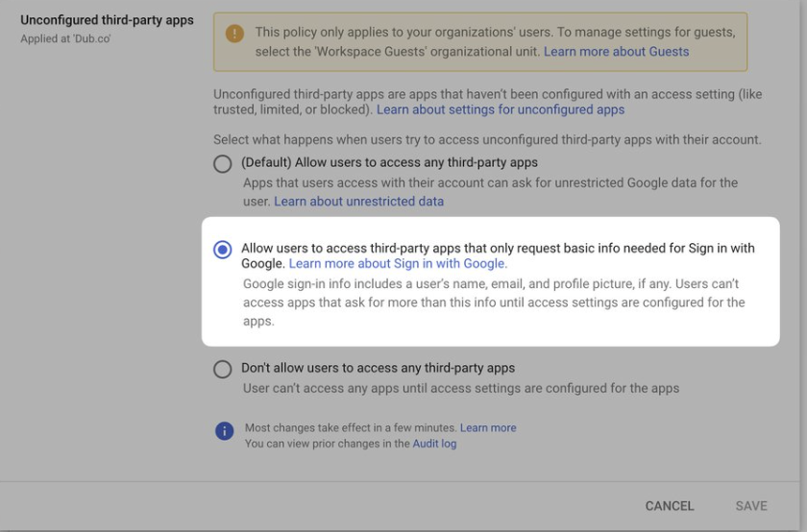The image size is (807, 532).
Task: Click Learn more link near changes notice
Action: point(488,427)
